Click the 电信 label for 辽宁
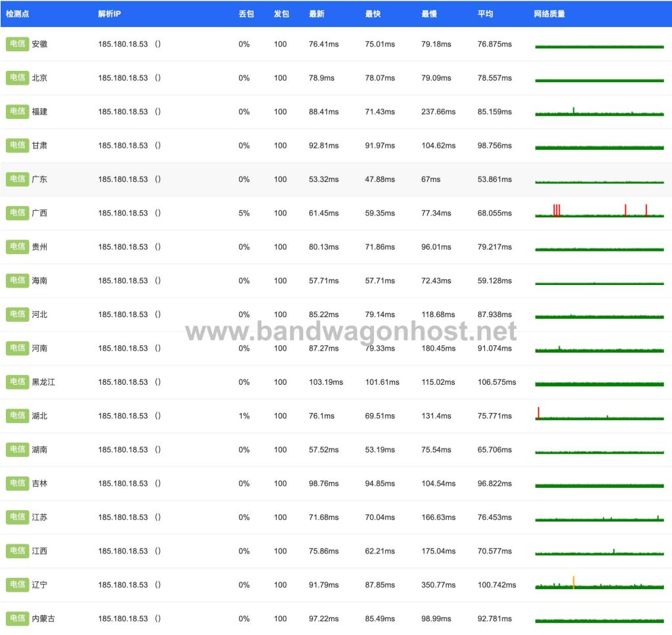The height and width of the screenshot is (635, 672). [17, 584]
